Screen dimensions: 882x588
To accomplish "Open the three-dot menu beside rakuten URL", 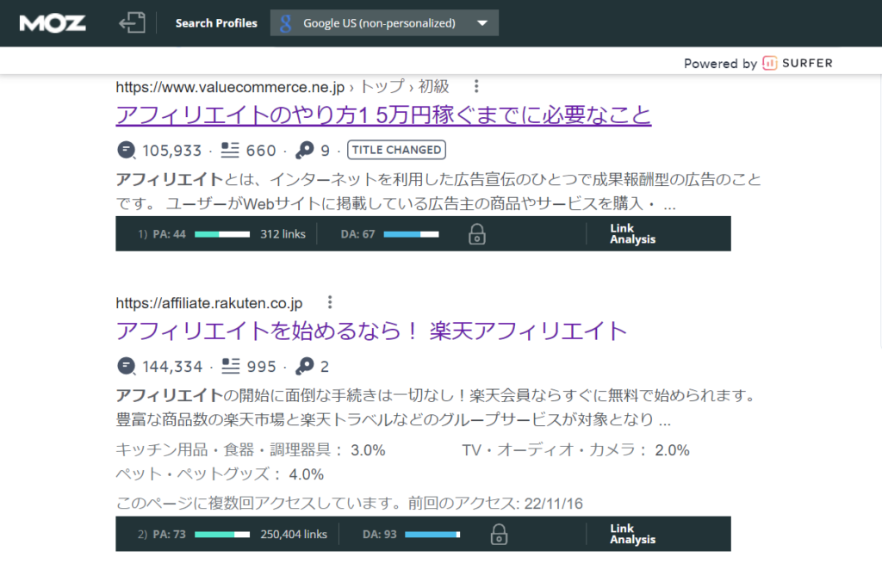I will click(x=330, y=302).
